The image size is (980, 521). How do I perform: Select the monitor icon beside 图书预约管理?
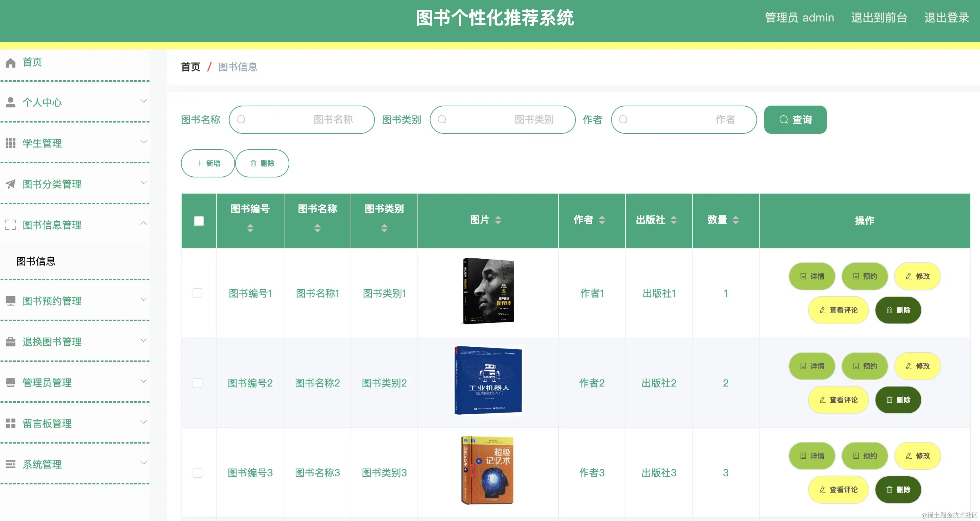(10, 301)
